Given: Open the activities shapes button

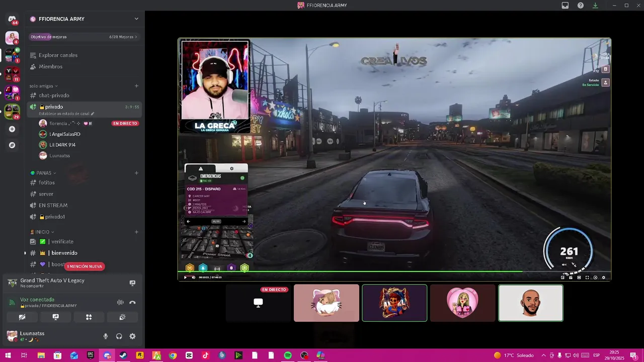Looking at the screenshot, I should pos(89,317).
